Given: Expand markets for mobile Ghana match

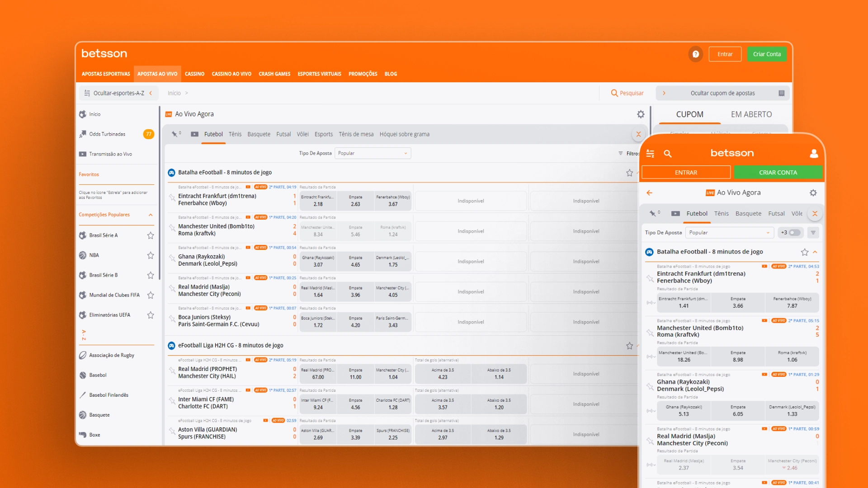Looking at the screenshot, I should pos(650,411).
